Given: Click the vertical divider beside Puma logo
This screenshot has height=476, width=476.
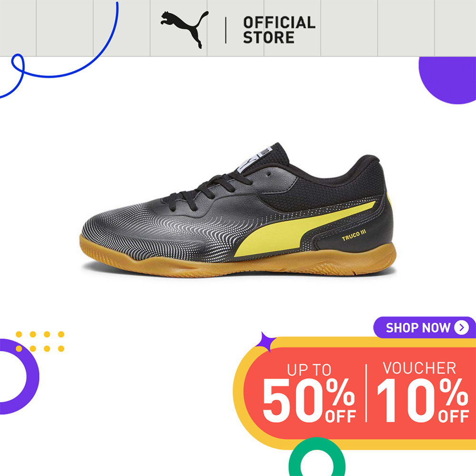Looking at the screenshot, I should click(x=226, y=30).
